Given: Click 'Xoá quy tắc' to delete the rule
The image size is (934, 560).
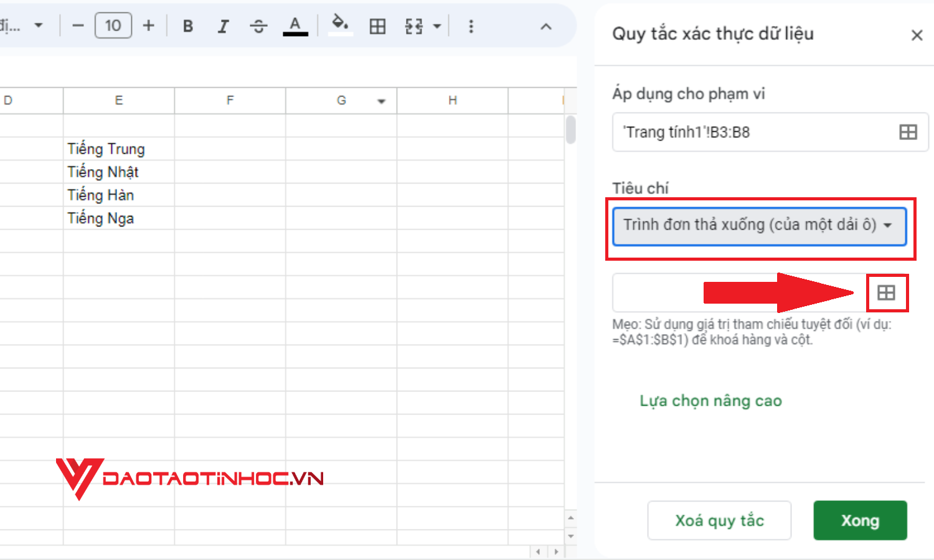Looking at the screenshot, I should (719, 520).
